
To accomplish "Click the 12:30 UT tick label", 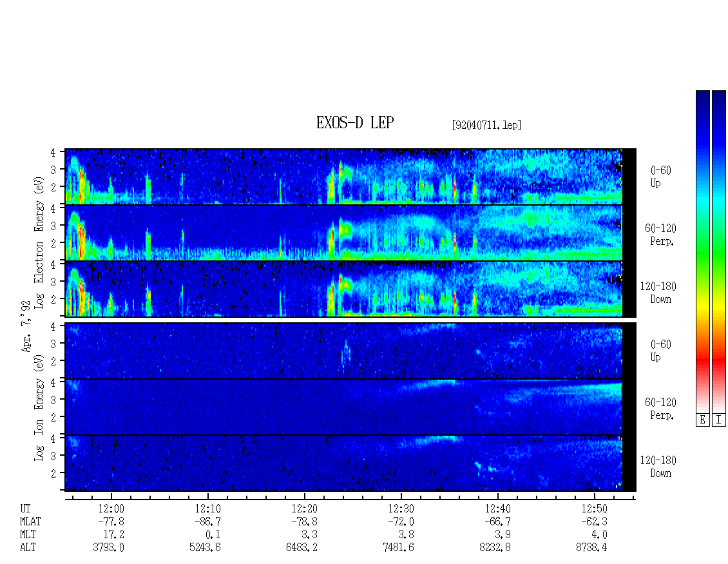I will [401, 509].
